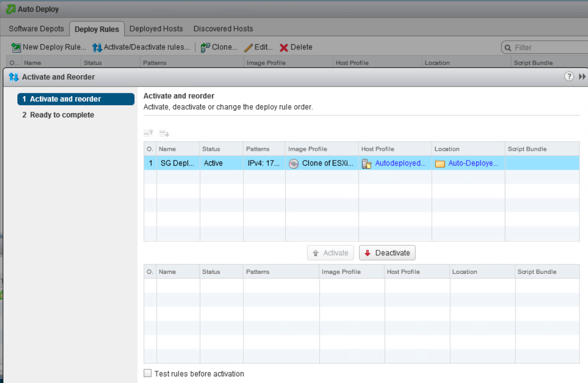The image size is (588, 383).
Task: Click Host Profile header in background Deploy Rules list
Action: click(x=377, y=62)
